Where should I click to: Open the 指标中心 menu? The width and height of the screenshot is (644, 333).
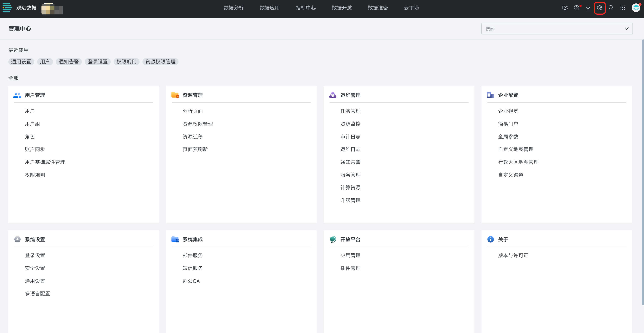[305, 8]
